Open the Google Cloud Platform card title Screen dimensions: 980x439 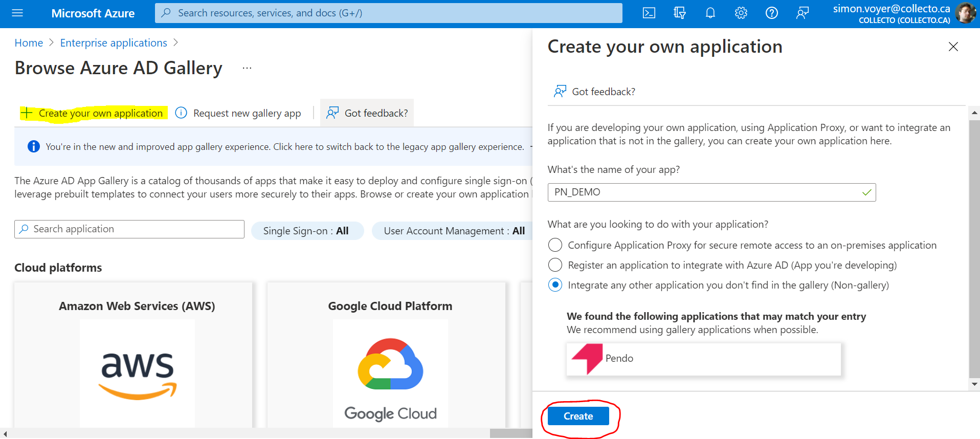coord(390,306)
